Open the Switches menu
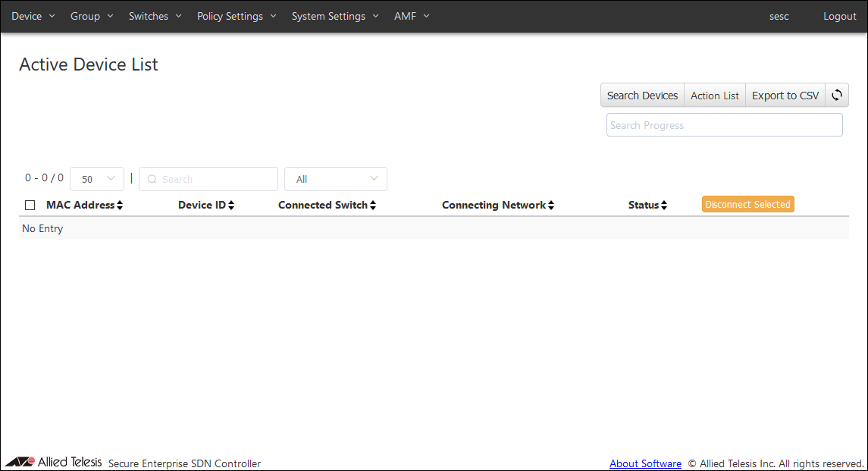Screen dimensions: 868x471 point(155,16)
